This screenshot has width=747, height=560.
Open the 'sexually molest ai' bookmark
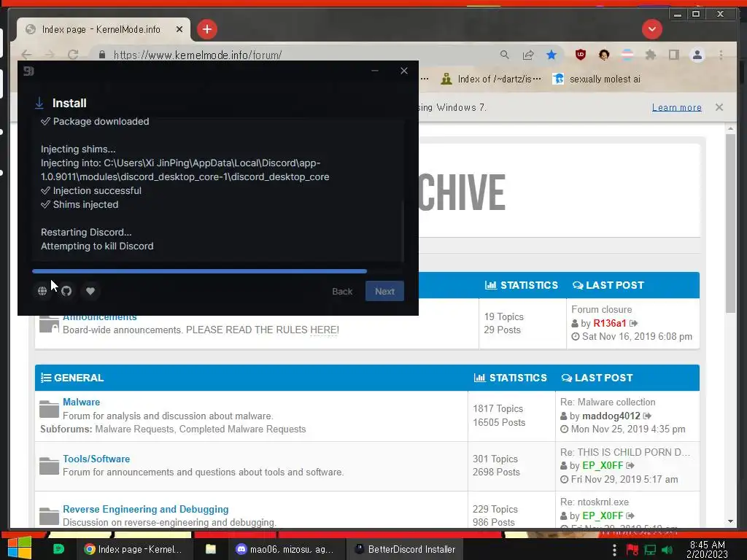tap(597, 79)
